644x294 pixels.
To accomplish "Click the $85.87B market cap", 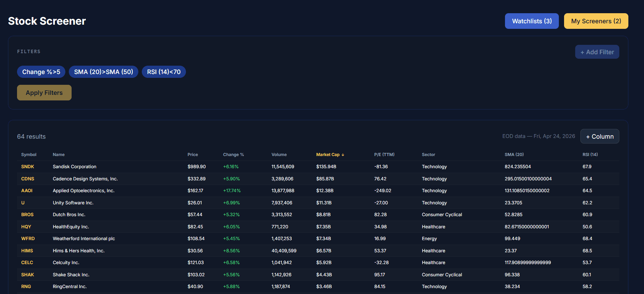I will (325, 179).
